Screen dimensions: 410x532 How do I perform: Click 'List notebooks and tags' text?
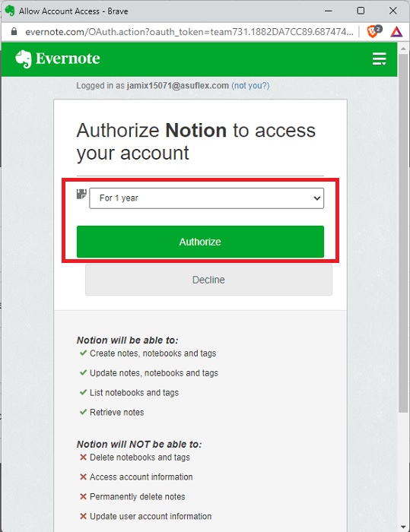(134, 393)
